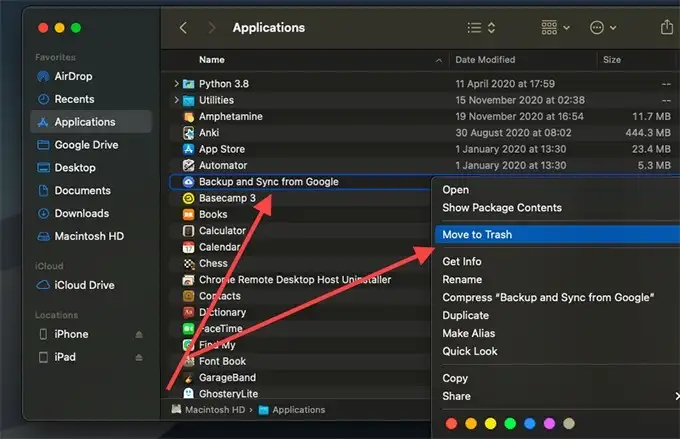680x439 pixels.
Task: Open Desktop in the sidebar
Action: click(x=91, y=168)
